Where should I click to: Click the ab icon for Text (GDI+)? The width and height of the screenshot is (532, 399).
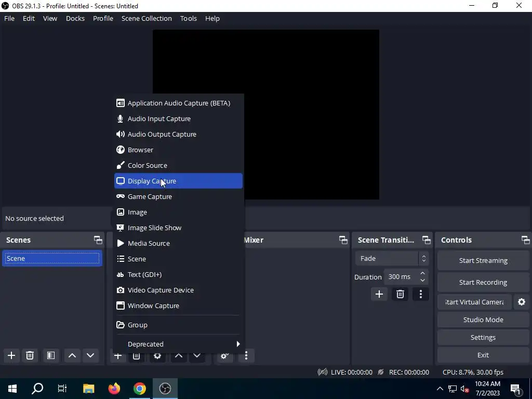121,274
